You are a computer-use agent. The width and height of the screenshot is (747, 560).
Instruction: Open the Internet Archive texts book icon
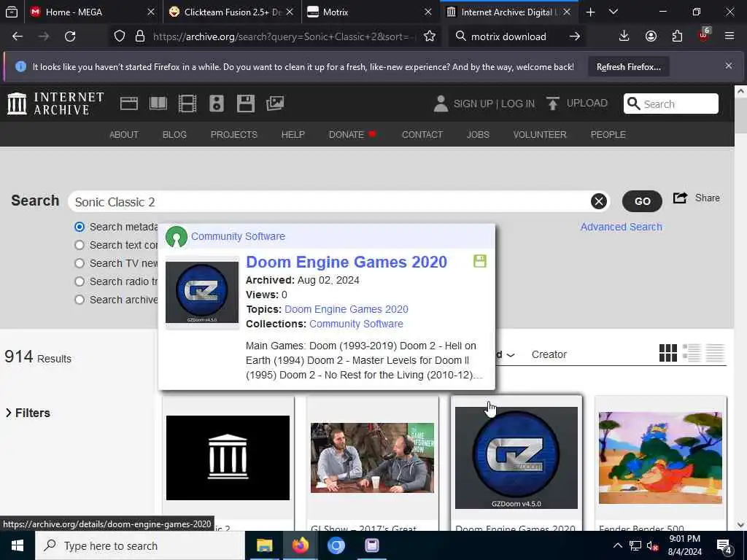tap(158, 104)
